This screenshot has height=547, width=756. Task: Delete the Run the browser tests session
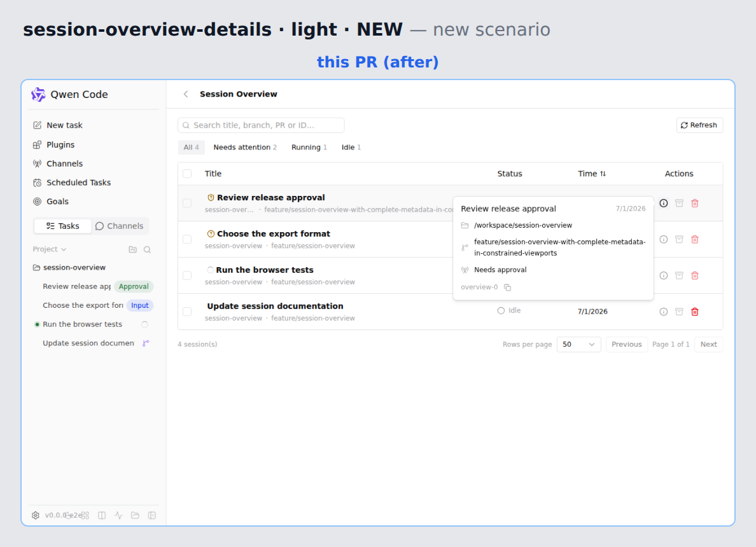tap(695, 275)
